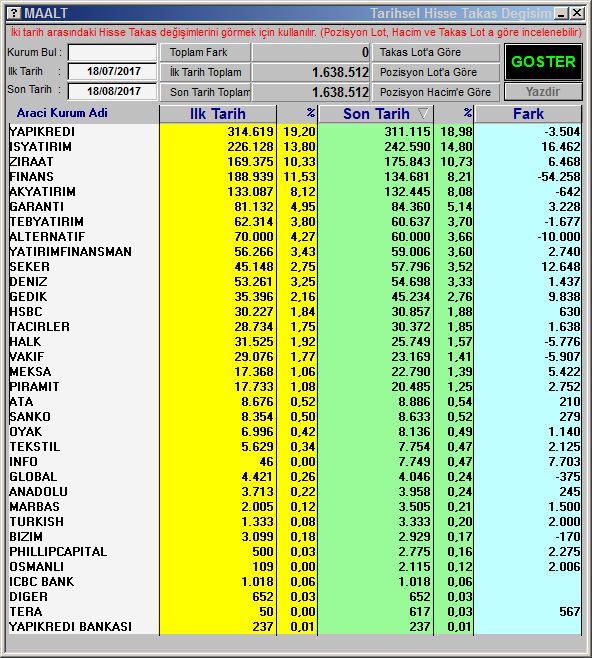Click GEDIK Son Tarih value 45.234
This screenshot has height=658, width=592.
[411, 297]
